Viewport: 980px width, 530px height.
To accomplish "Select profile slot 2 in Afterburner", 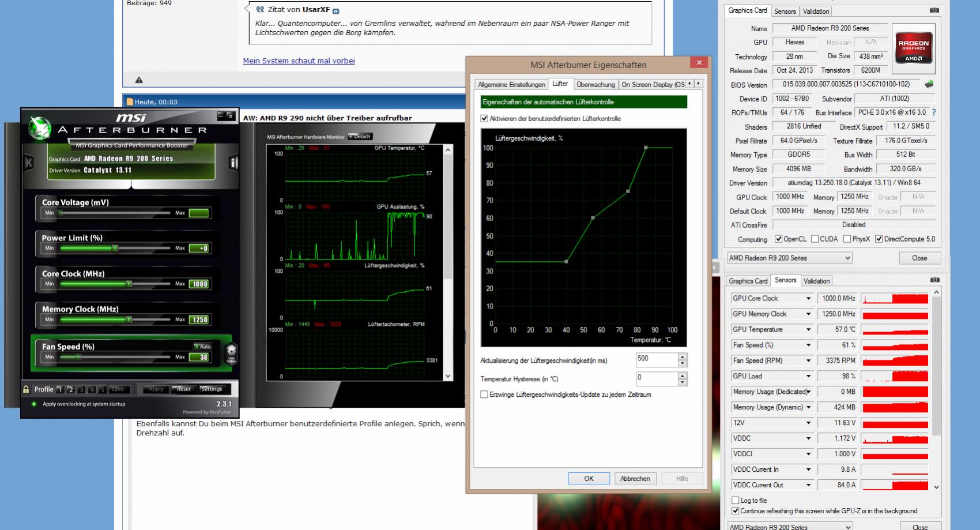I will [70, 389].
